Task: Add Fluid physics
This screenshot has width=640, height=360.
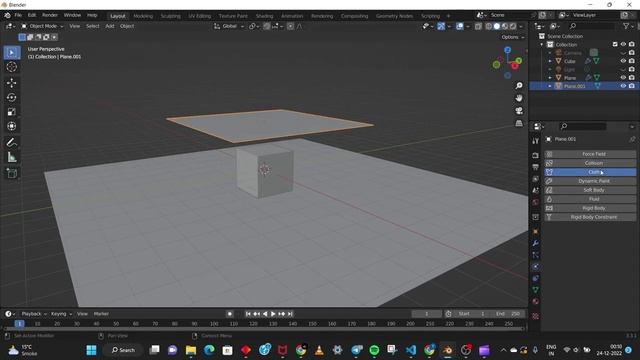Action: (x=590, y=199)
